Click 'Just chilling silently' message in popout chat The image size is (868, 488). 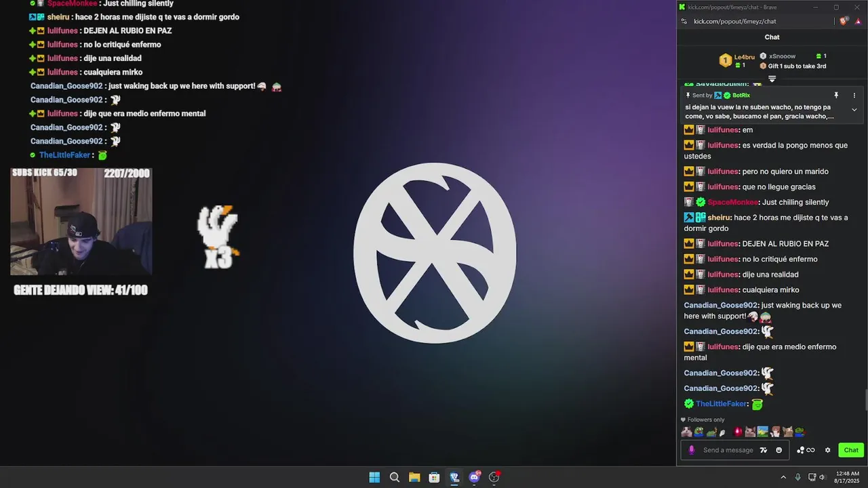click(795, 202)
